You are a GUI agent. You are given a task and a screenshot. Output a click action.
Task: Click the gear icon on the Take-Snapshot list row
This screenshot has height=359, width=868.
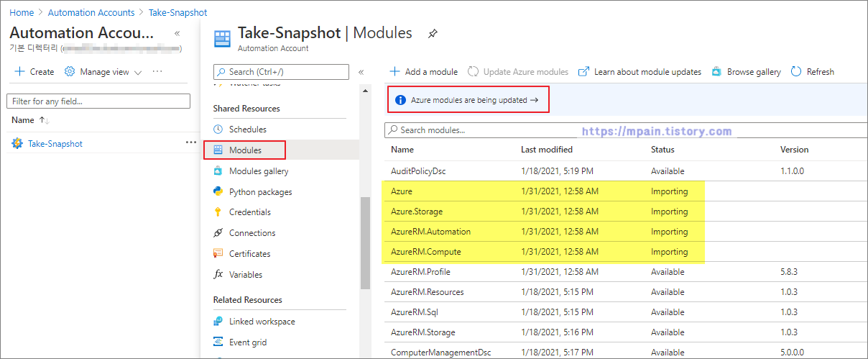click(x=17, y=143)
